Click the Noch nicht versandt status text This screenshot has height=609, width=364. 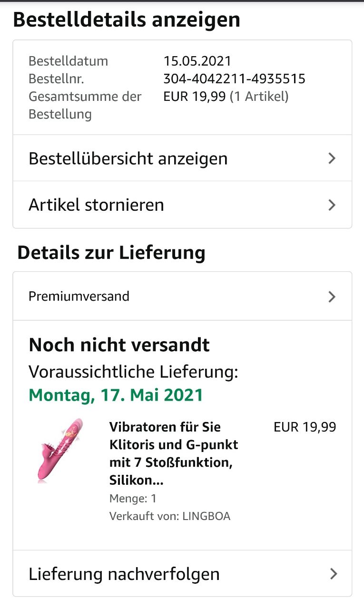coord(119,345)
